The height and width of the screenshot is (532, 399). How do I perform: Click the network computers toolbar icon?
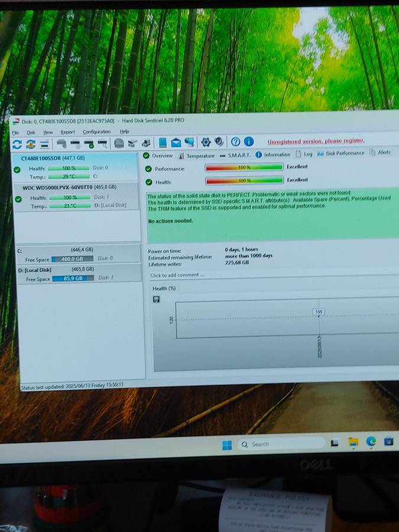click(189, 142)
